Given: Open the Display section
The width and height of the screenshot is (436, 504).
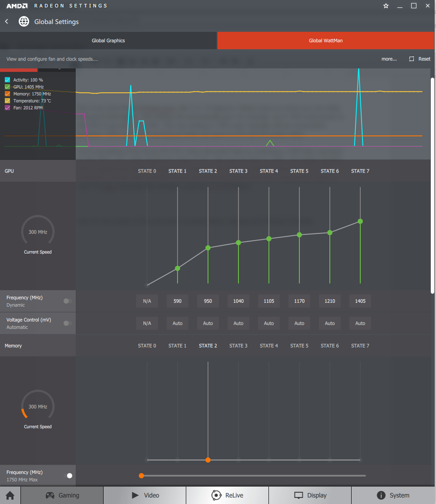Looking at the screenshot, I should click(310, 495).
